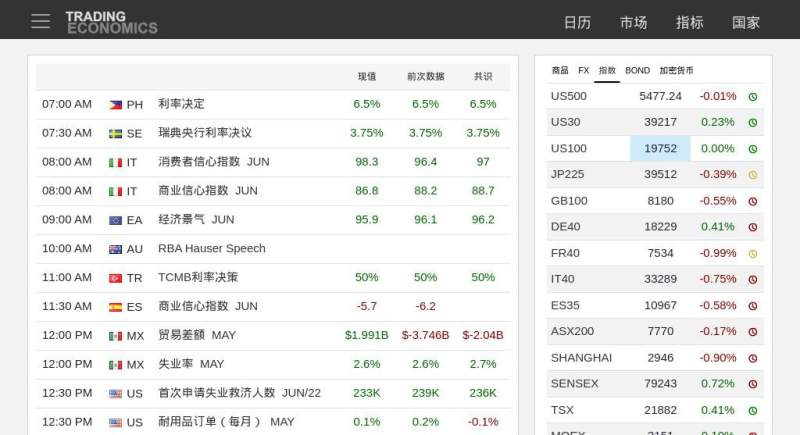Click the JP225 yellow clock icon
The height and width of the screenshot is (435, 800).
[x=753, y=175]
